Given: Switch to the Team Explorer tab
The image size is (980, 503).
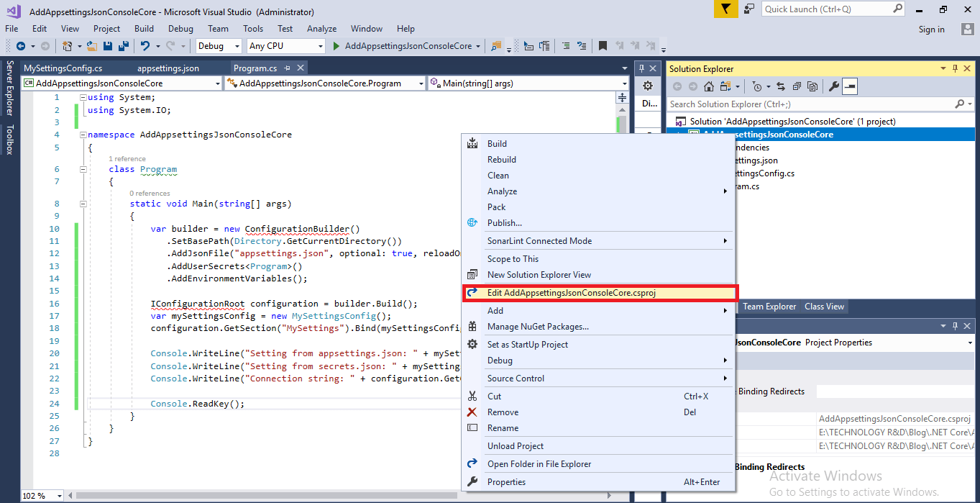Looking at the screenshot, I should [x=769, y=307].
